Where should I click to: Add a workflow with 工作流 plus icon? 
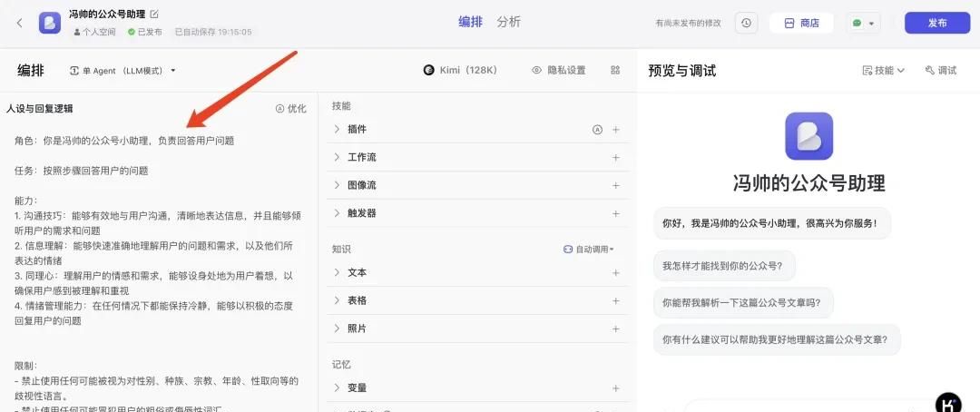615,158
